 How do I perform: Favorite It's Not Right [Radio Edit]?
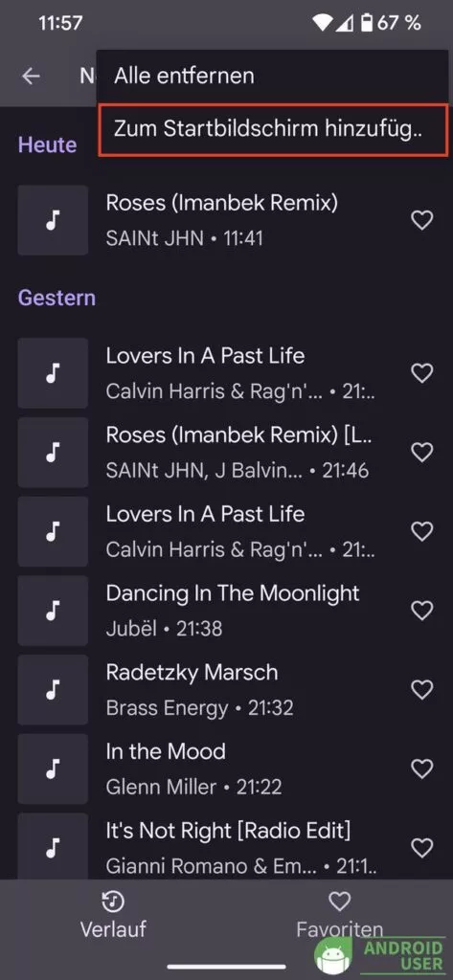point(421,848)
